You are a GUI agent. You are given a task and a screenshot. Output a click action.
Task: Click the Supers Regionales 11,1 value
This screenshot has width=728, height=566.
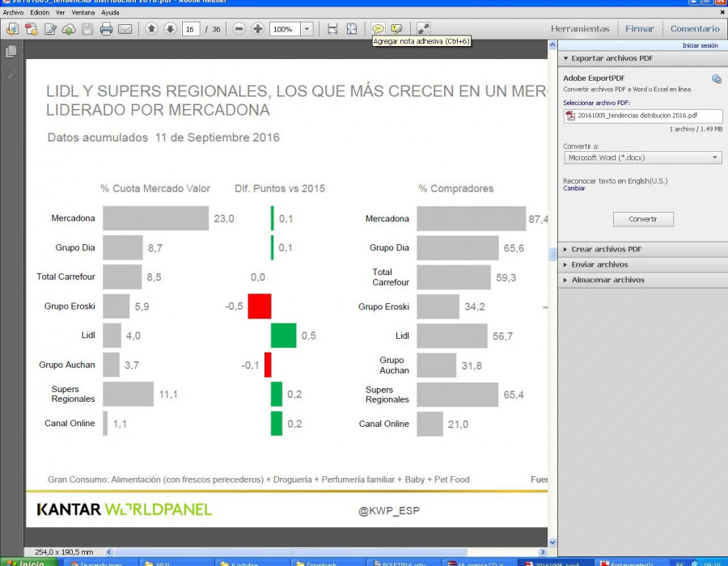pyautogui.click(x=168, y=395)
